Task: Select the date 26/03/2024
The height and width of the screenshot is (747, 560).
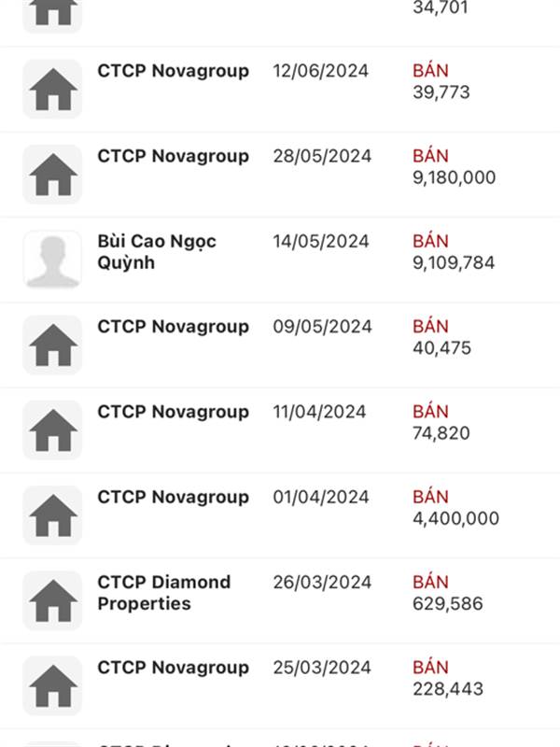Action: [x=322, y=582]
